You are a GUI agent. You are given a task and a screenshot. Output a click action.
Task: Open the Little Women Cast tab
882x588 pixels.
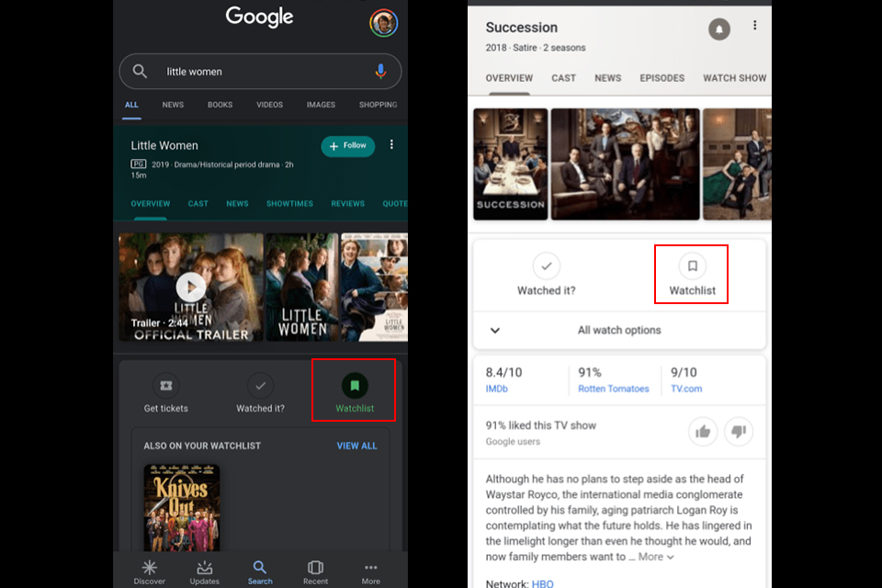pyautogui.click(x=198, y=204)
